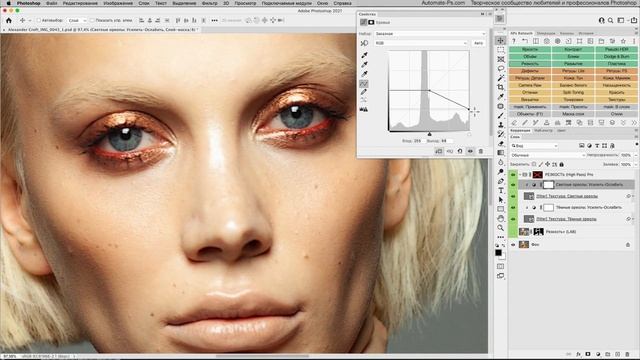
Task: Activate the edit points curve tool
Action: [x=364, y=84]
